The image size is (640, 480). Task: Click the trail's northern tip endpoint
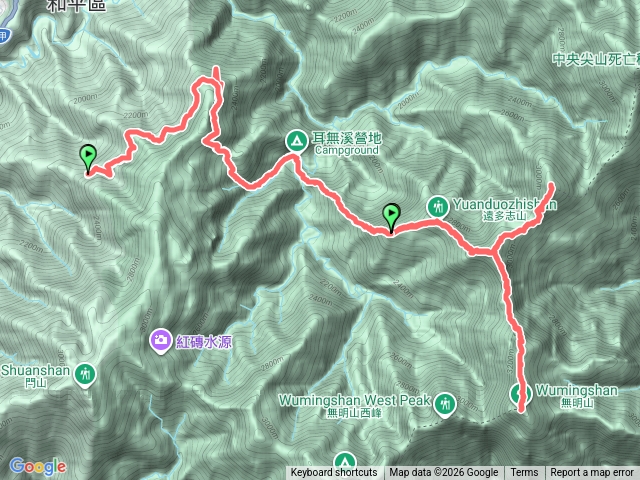click(x=216, y=69)
